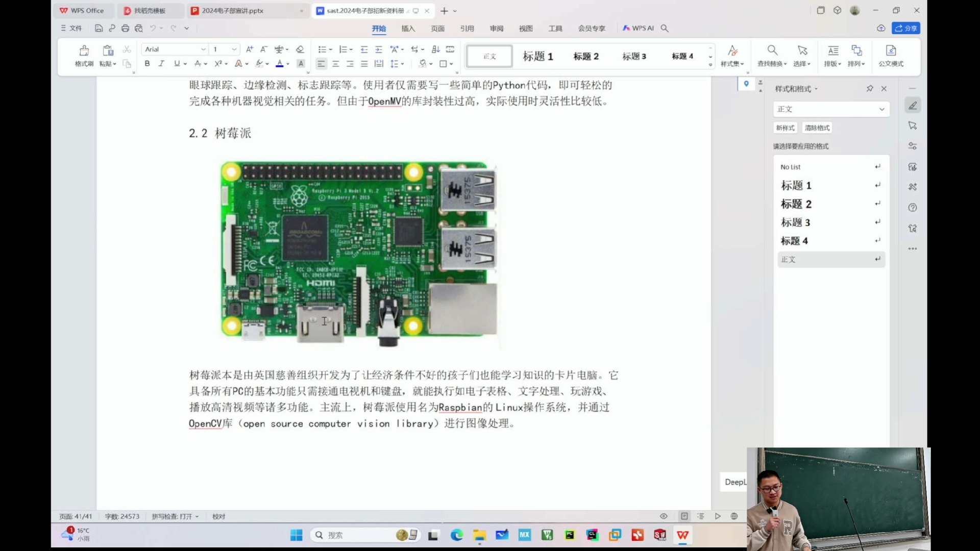Open Find and Replace (查找替换) magnifier
The width and height of the screenshot is (980, 551).
[772, 51]
